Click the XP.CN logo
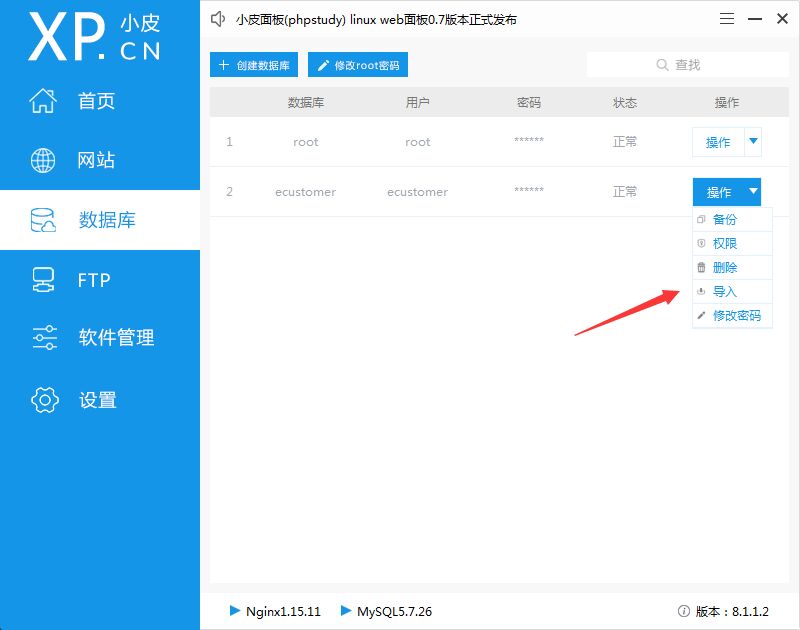This screenshot has height=630, width=800. 94,37
